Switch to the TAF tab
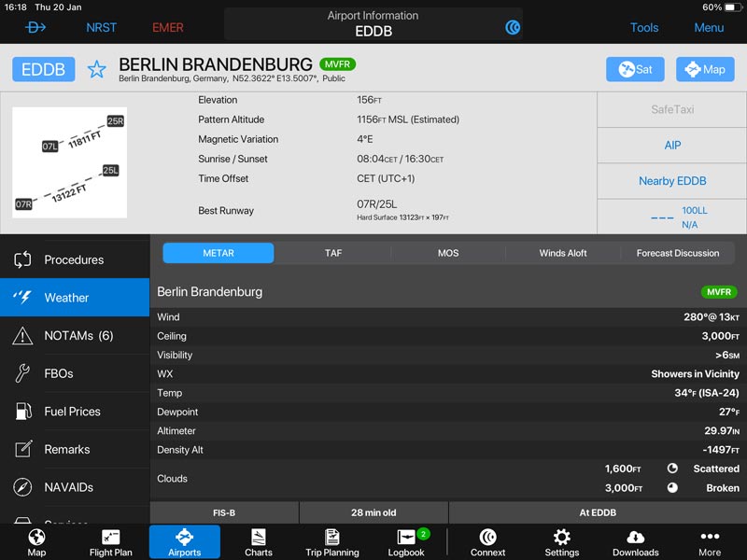This screenshot has height=560, width=747. pos(333,253)
